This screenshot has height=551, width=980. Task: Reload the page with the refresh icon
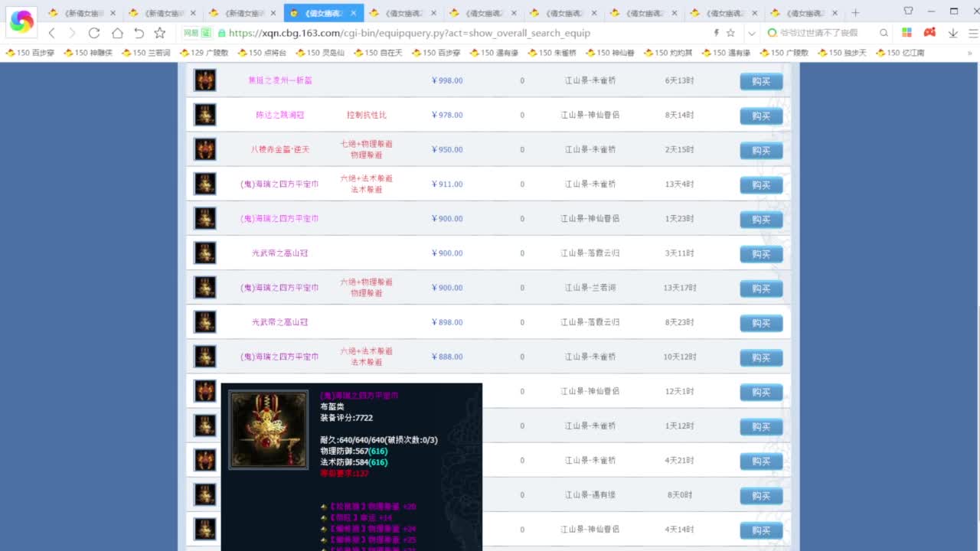[x=94, y=33]
